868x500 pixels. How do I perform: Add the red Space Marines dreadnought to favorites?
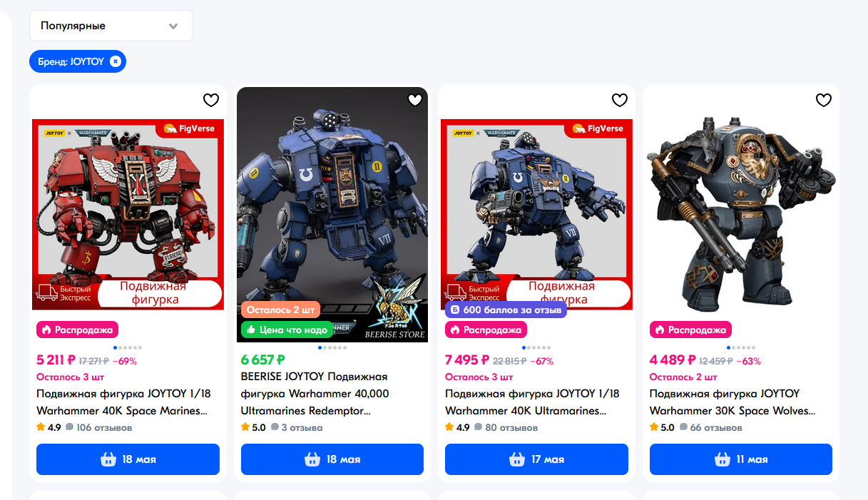(x=210, y=100)
